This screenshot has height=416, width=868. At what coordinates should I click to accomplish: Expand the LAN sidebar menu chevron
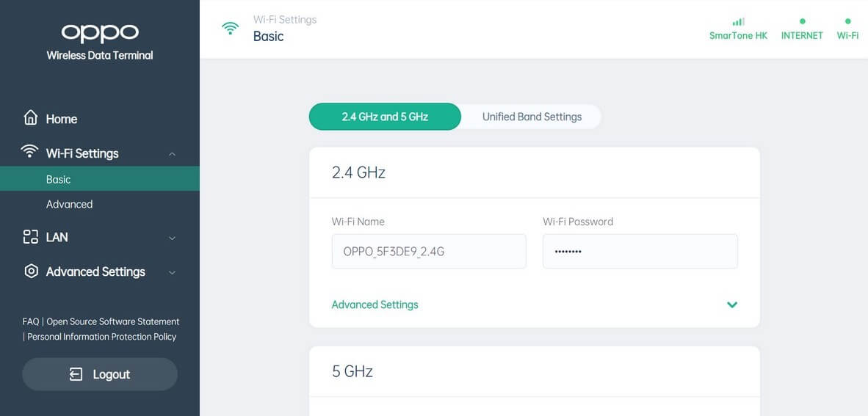[172, 238]
